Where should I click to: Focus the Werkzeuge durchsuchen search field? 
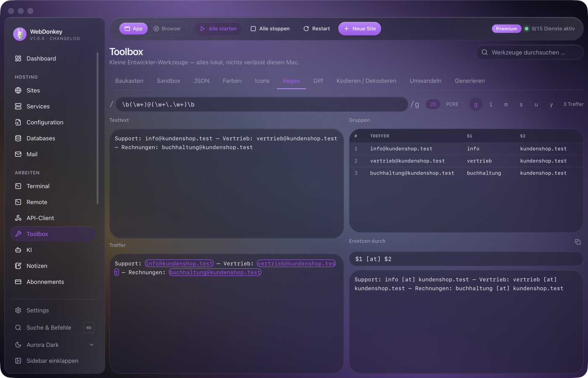tap(530, 52)
